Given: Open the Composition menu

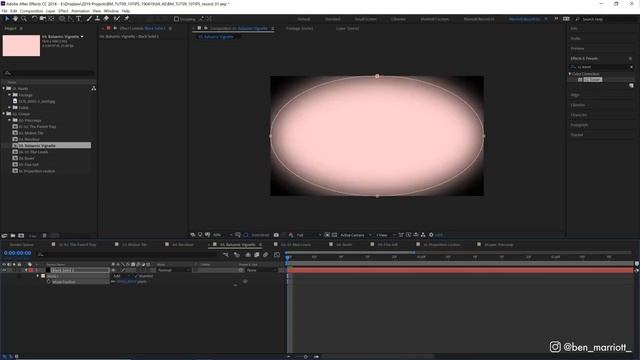Looking at the screenshot, I should [31, 11].
